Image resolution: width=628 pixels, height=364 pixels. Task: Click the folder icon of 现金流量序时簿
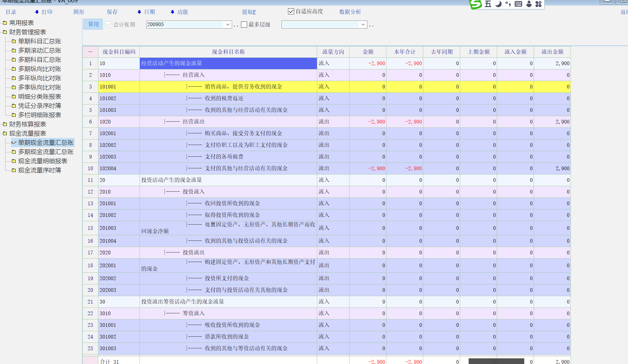point(14,170)
